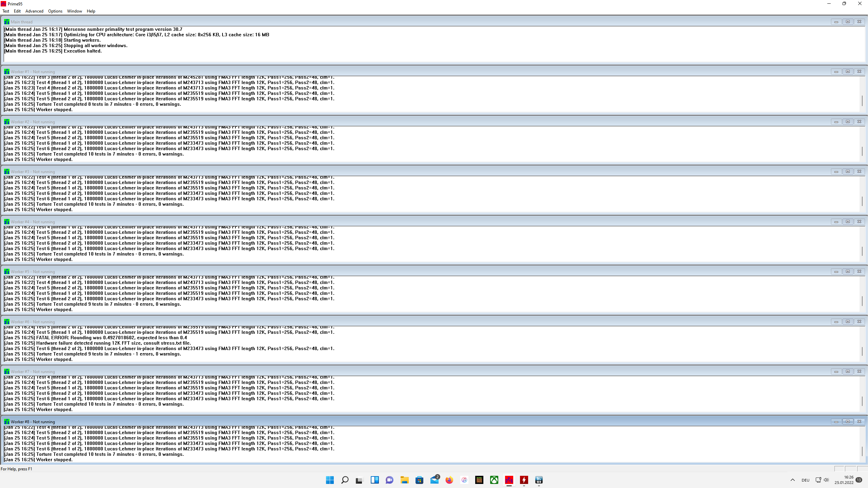Click the "Hardware failure detected running 12K FFT size" line

[97, 343]
